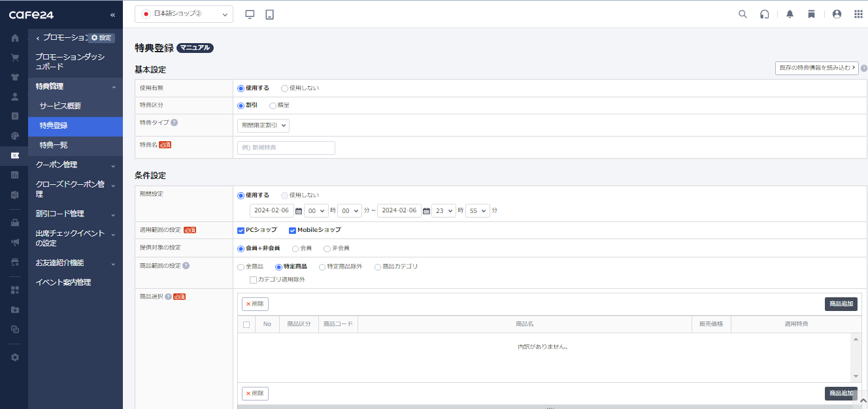
Task: Open the search magnifier icon
Action: coord(743,14)
